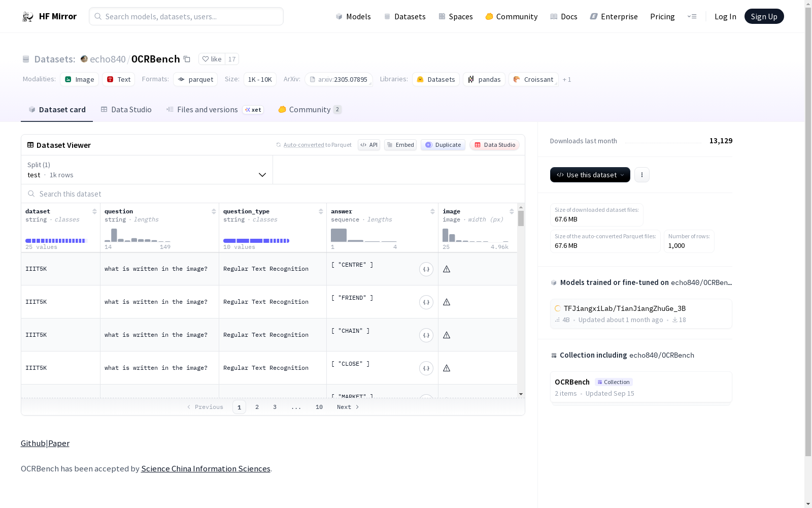
Task: Open Enterprise in the top navigation
Action: click(x=614, y=17)
